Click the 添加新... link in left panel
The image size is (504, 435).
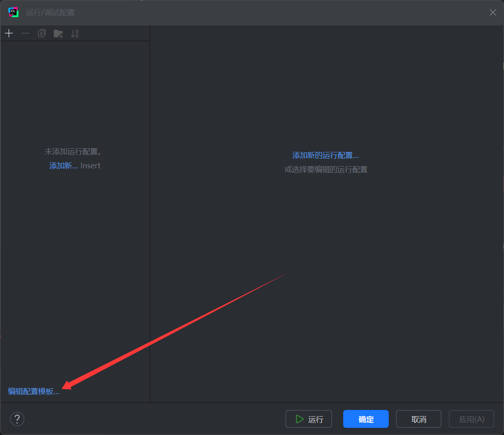(x=64, y=166)
